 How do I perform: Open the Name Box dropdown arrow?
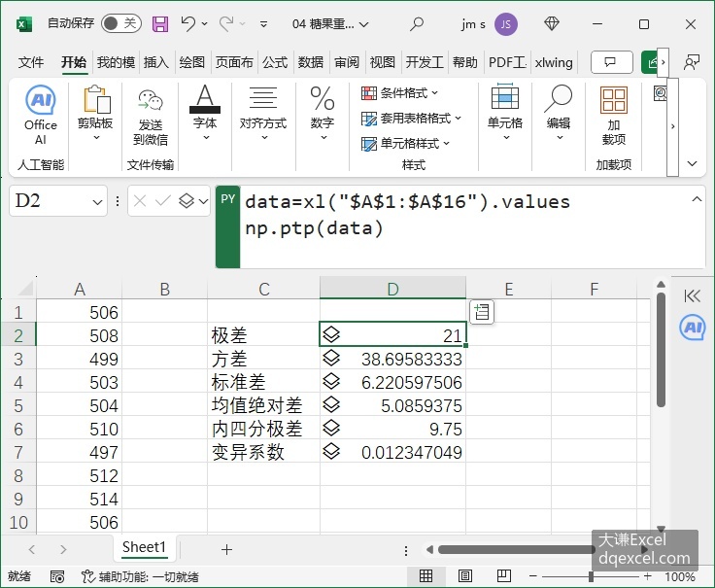click(x=97, y=201)
